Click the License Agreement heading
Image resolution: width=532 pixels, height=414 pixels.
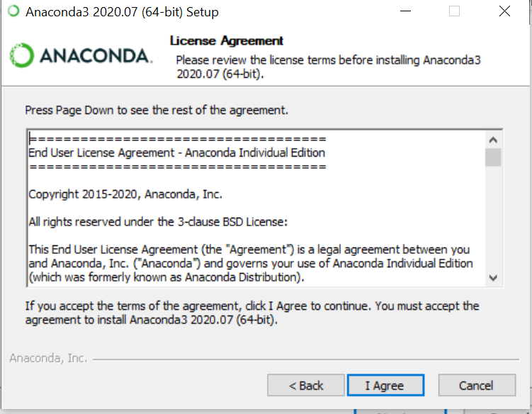(x=226, y=40)
